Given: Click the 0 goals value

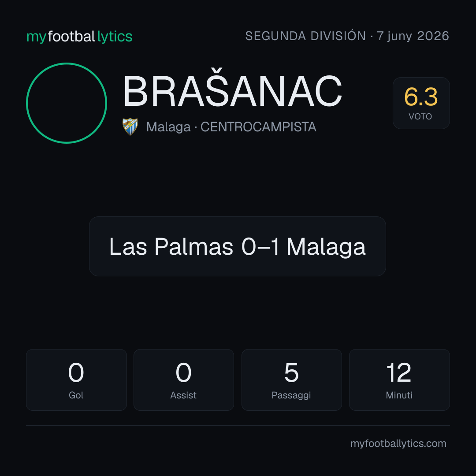Looking at the screenshot, I should 76,372.
